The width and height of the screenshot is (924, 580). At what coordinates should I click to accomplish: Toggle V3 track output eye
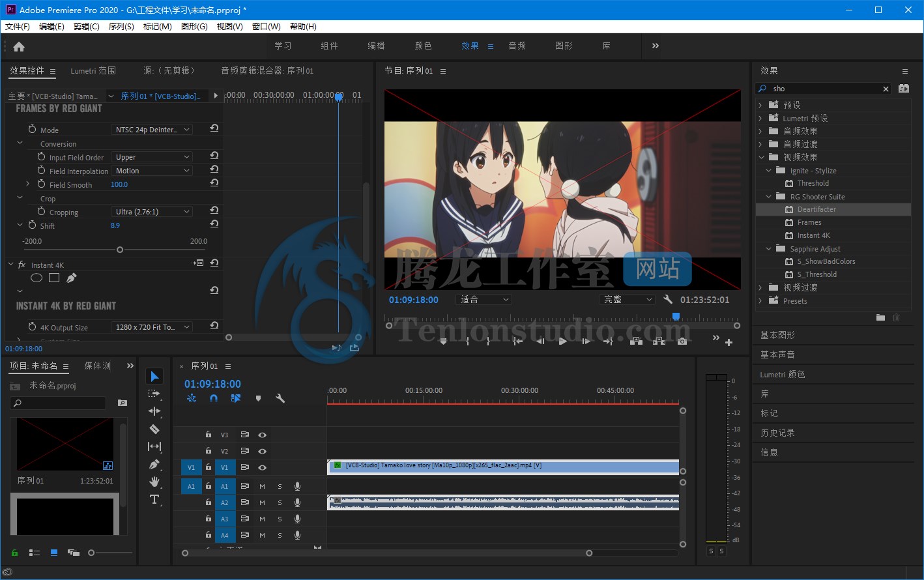(x=262, y=435)
